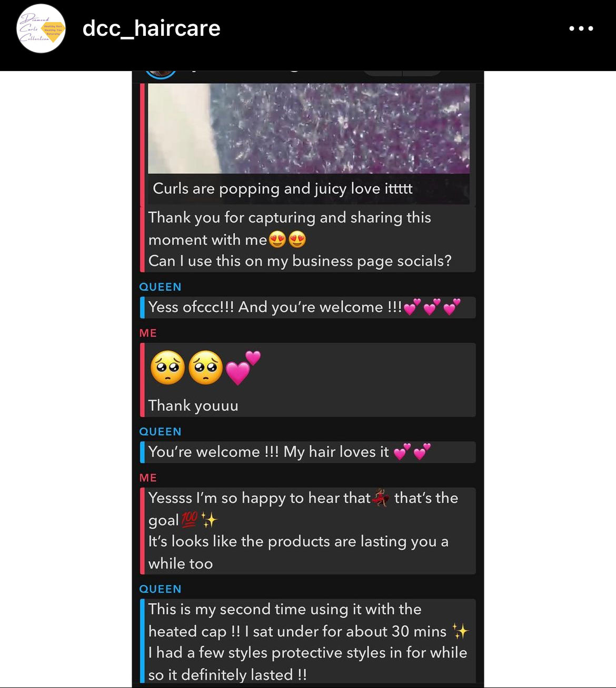Open the glittery purple hair snap thumbnail
616x688 pixels.
click(x=309, y=128)
